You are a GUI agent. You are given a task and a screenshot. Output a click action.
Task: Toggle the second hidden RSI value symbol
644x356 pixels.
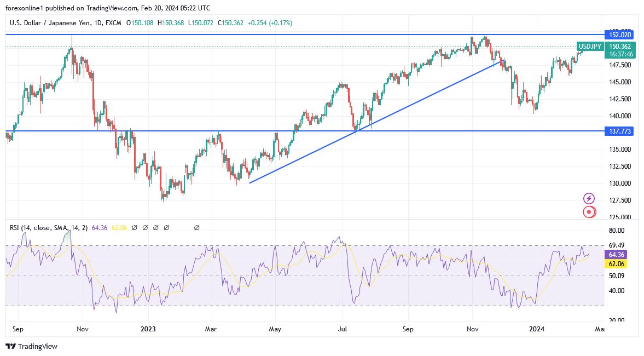[x=145, y=227]
